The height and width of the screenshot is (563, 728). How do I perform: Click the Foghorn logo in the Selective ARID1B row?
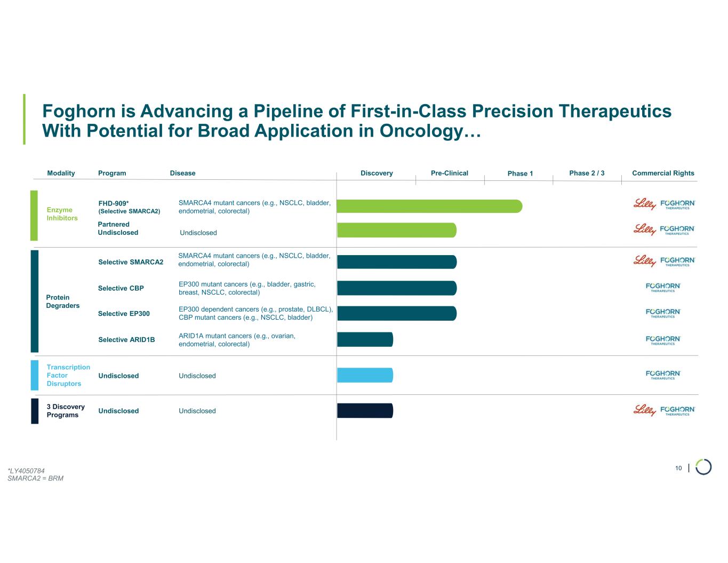point(663,340)
